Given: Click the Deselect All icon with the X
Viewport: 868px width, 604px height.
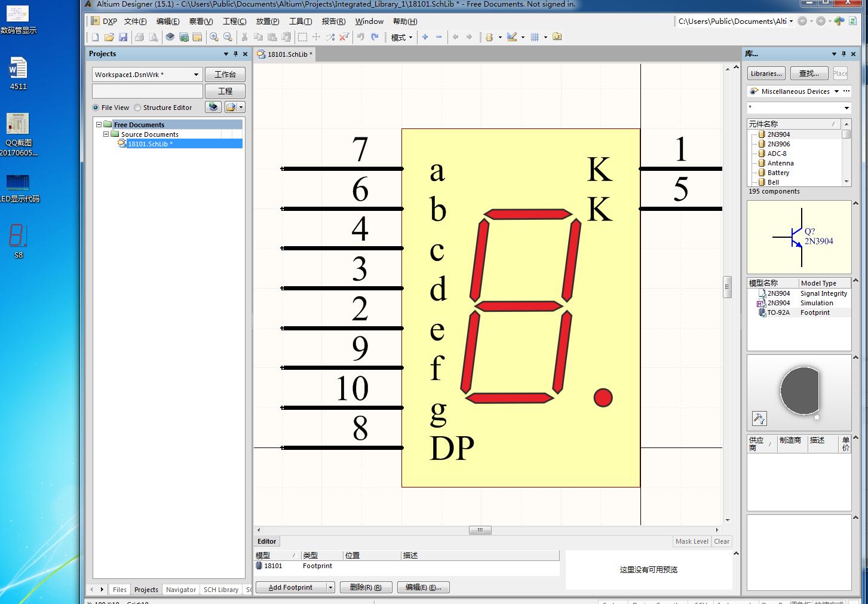Looking at the screenshot, I should click(x=344, y=37).
